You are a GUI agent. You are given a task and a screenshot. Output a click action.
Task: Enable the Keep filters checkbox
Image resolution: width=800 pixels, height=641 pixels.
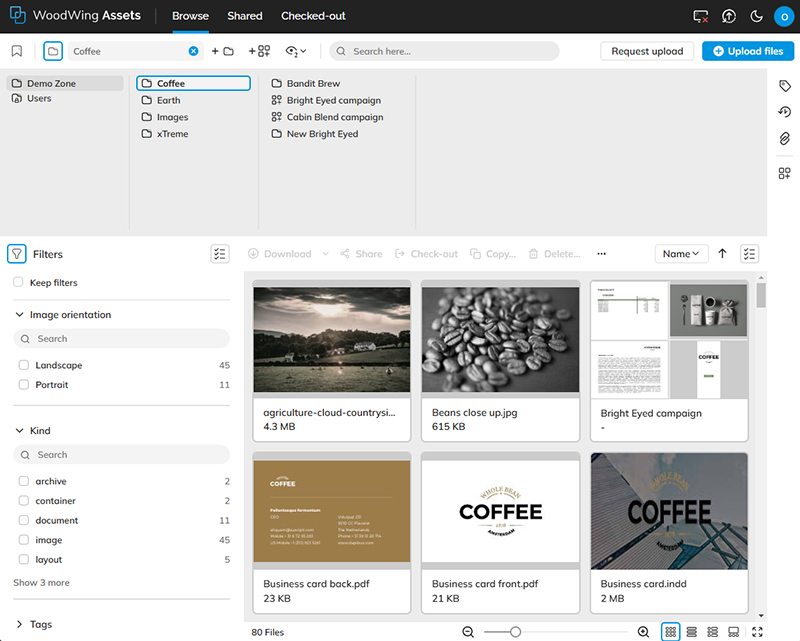tap(18, 282)
